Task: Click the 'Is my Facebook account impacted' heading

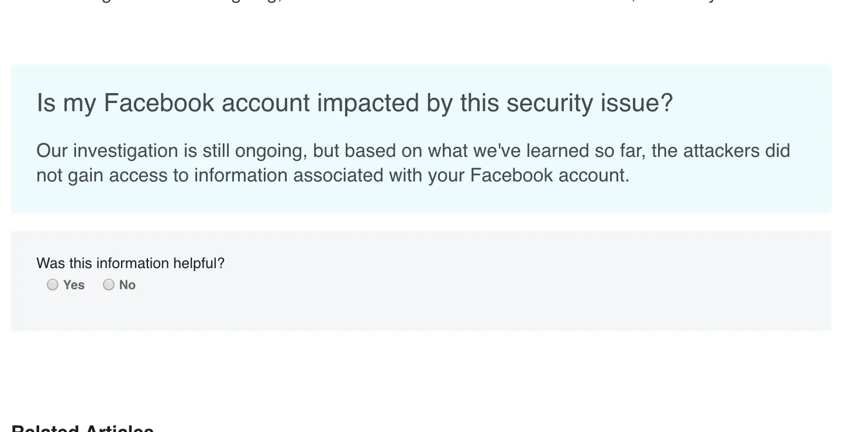Action: coord(354,103)
